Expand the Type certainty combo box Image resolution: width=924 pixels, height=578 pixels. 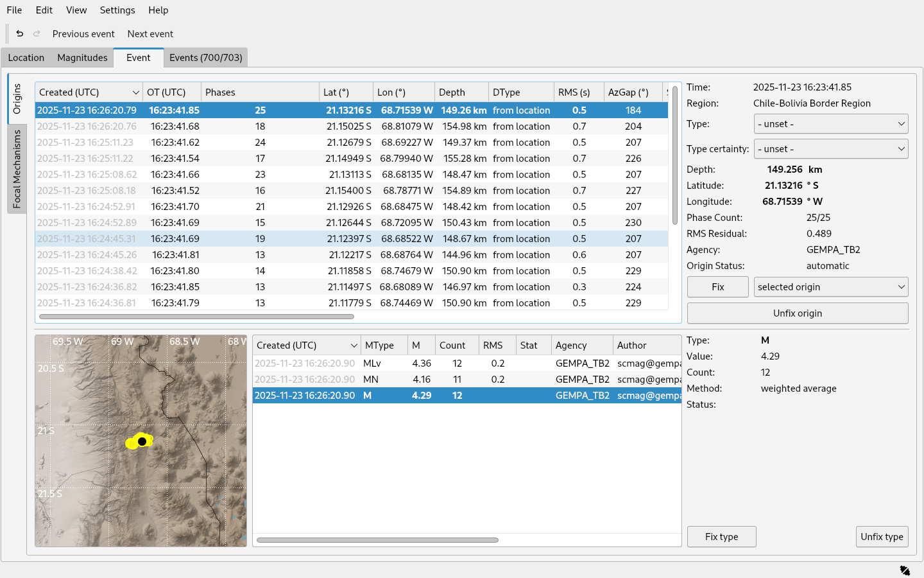pos(831,149)
